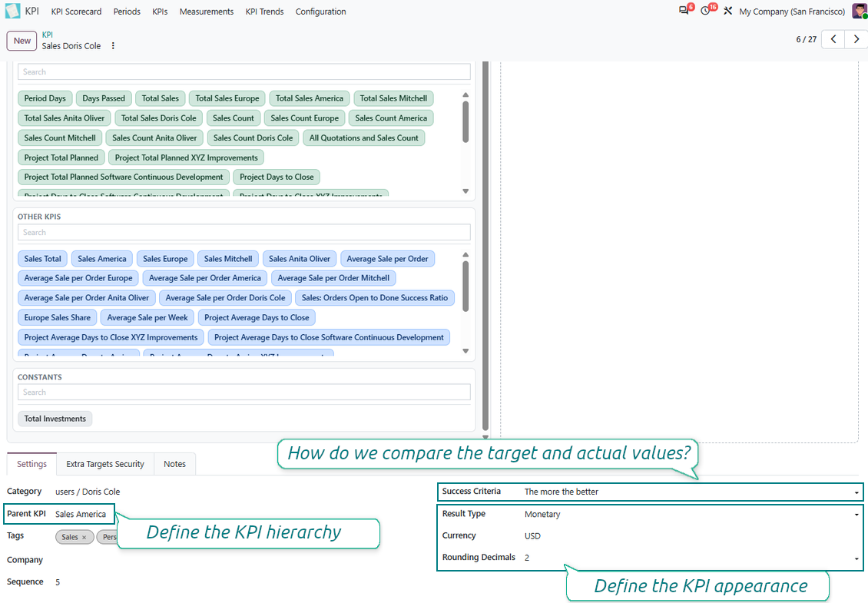Insert the Europe Sales Share KPI
Viewport: 868px width, 603px height.
pos(58,318)
